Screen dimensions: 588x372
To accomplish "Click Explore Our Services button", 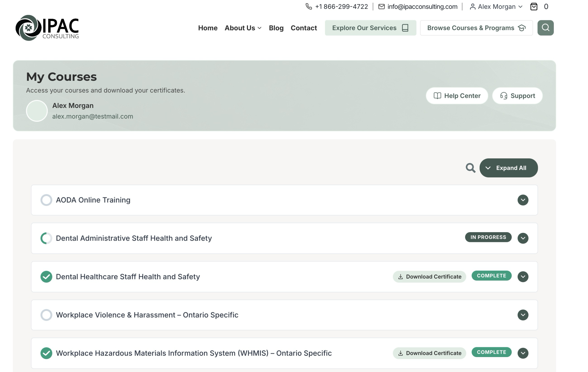I will coord(370,28).
